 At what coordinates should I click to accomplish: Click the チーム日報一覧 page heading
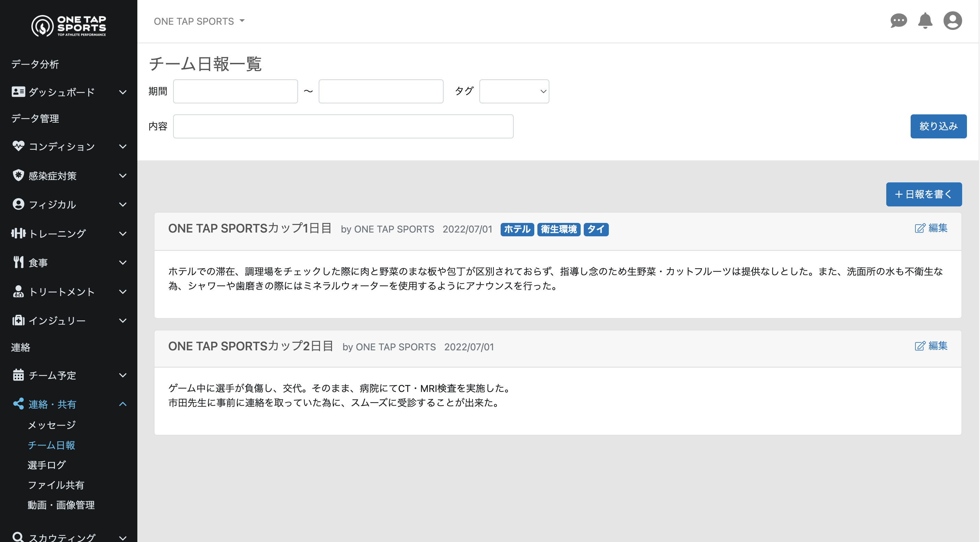pos(205,64)
